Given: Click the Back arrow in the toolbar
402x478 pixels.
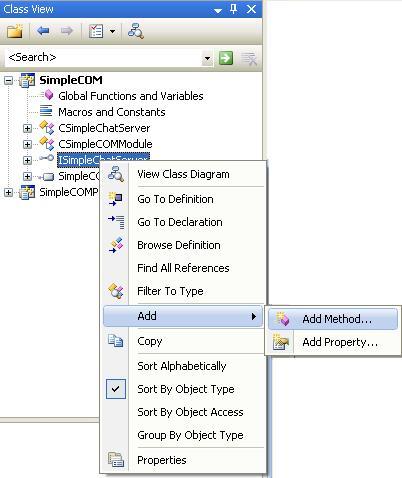Looking at the screenshot, I should [x=43, y=31].
